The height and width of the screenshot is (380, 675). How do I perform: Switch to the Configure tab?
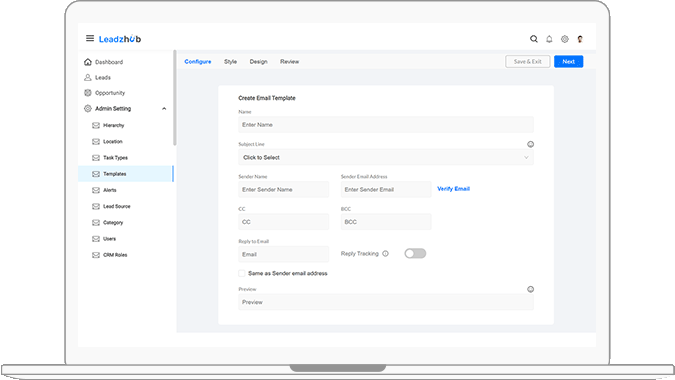198,62
